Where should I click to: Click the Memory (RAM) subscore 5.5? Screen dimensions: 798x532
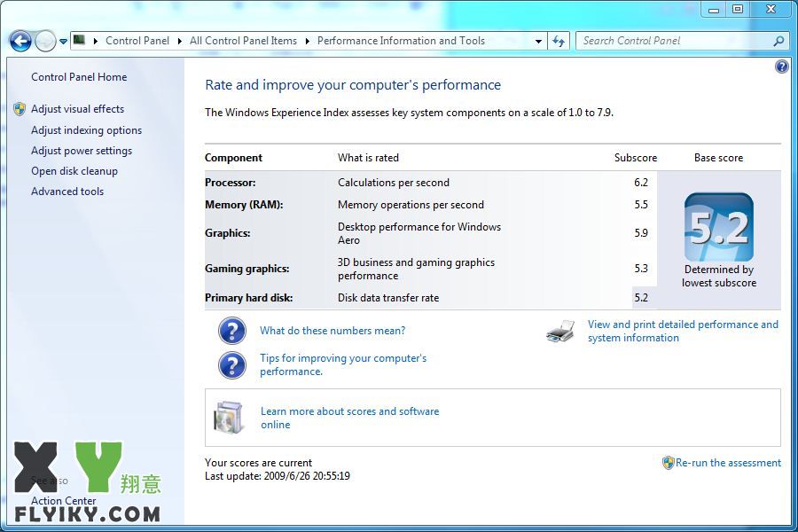[x=641, y=205]
